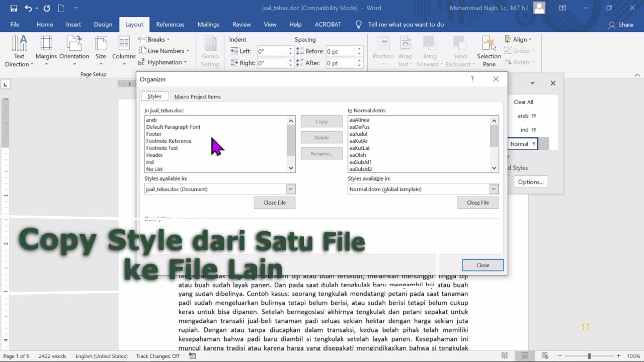Click the Wrap Text icon
Screen dimensions: 644x362
click(x=405, y=51)
